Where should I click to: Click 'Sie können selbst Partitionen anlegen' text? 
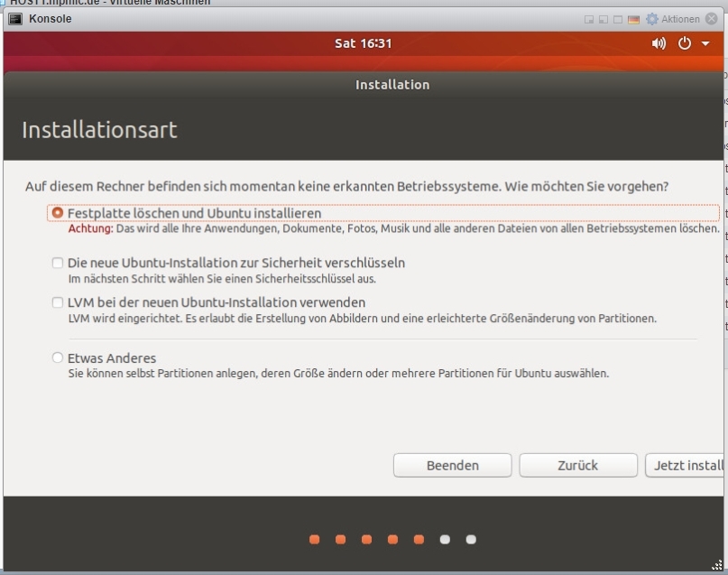pos(338,374)
